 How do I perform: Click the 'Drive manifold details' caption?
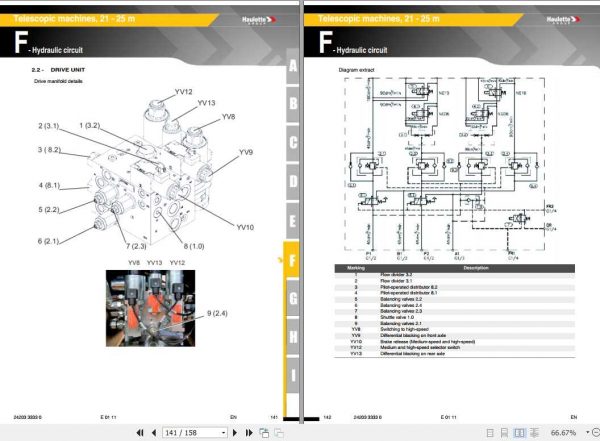point(58,81)
